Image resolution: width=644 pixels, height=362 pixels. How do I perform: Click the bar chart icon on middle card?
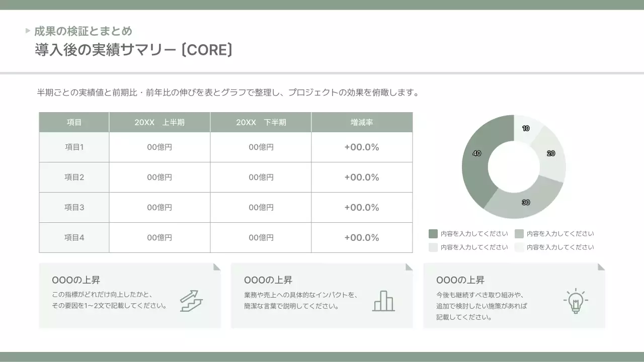(x=384, y=301)
